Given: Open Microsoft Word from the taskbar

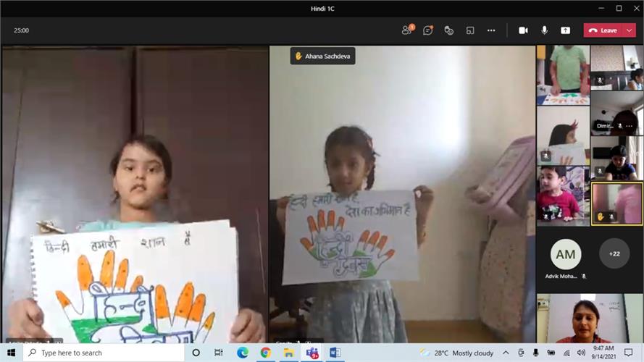Looking at the screenshot, I should [335, 353].
